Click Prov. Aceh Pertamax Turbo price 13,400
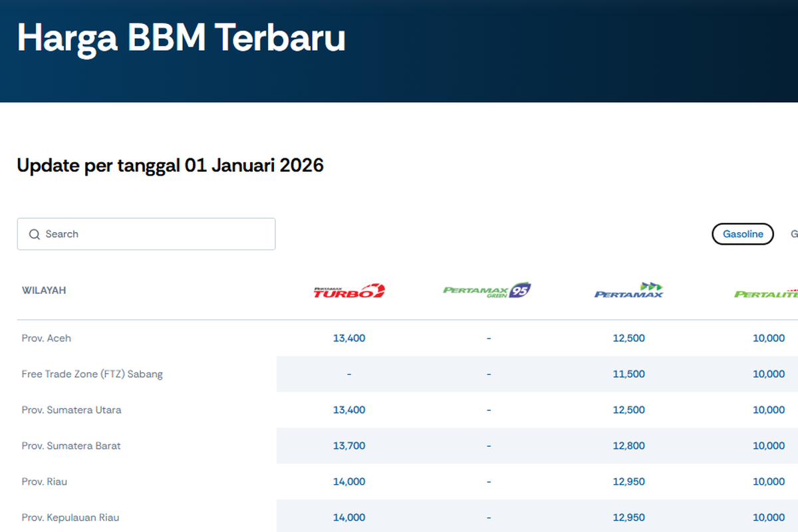798x532 pixels. coord(349,338)
